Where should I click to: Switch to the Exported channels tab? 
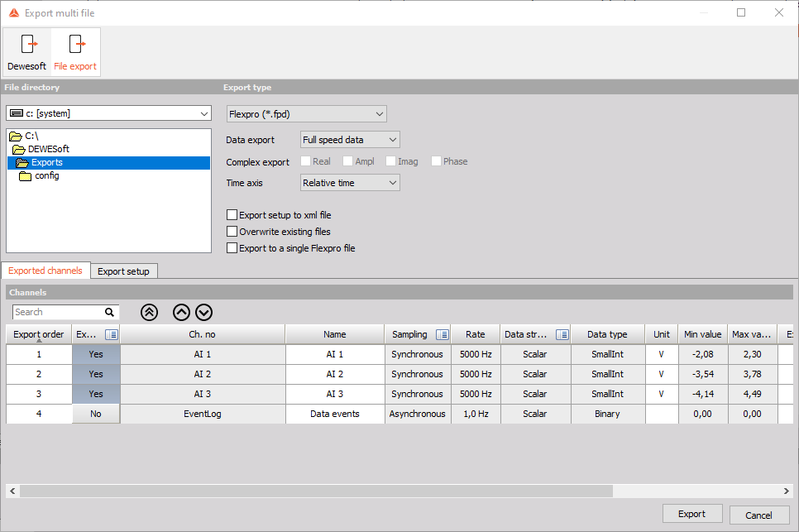coord(45,271)
